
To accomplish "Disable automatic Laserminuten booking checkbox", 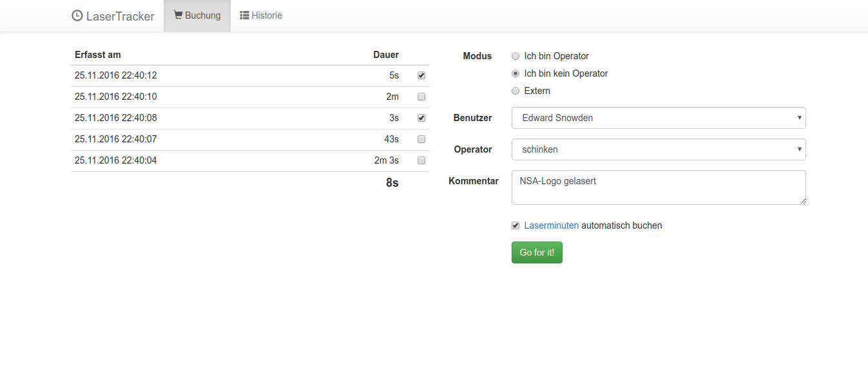I will coord(516,225).
